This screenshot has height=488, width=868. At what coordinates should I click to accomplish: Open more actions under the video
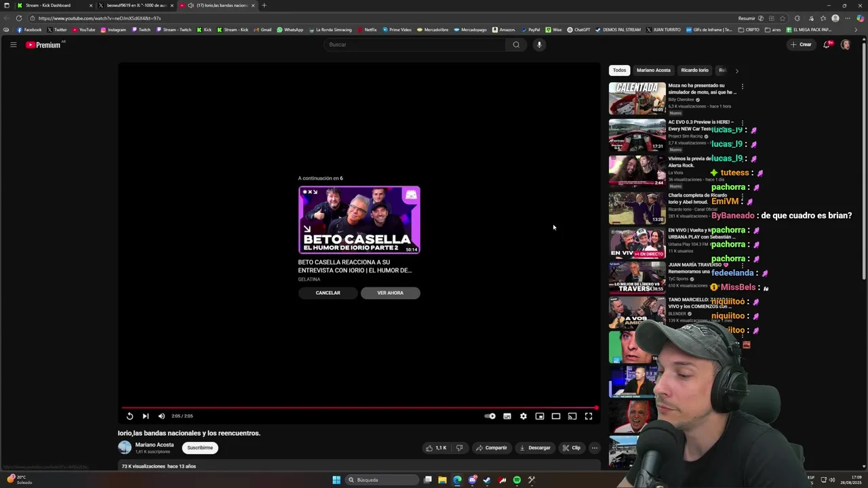click(x=595, y=447)
